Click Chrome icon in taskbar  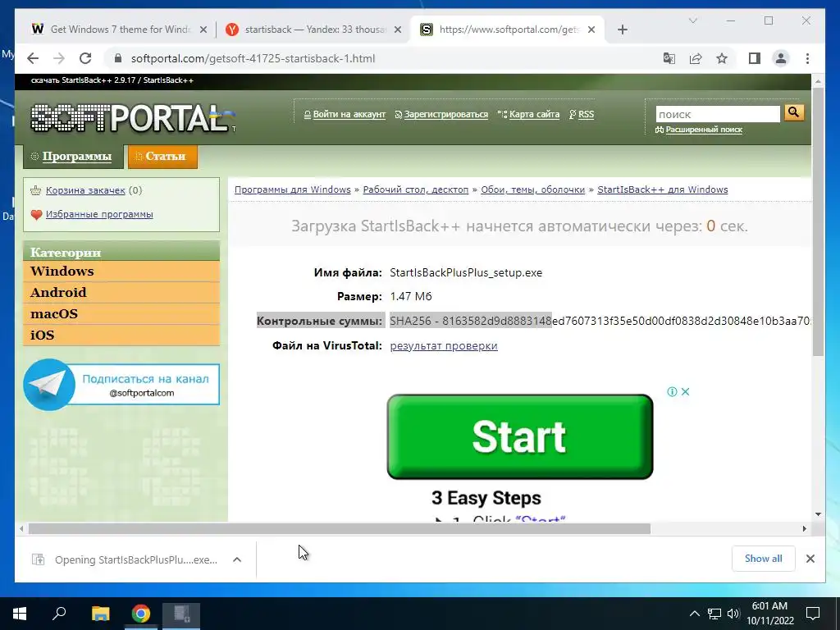pyautogui.click(x=141, y=614)
